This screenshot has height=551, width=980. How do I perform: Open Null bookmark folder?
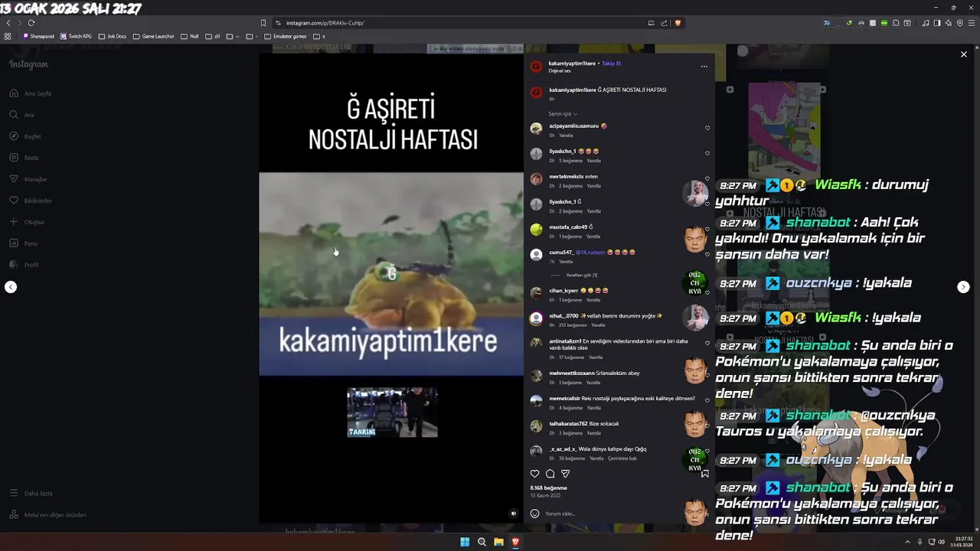tap(189, 36)
